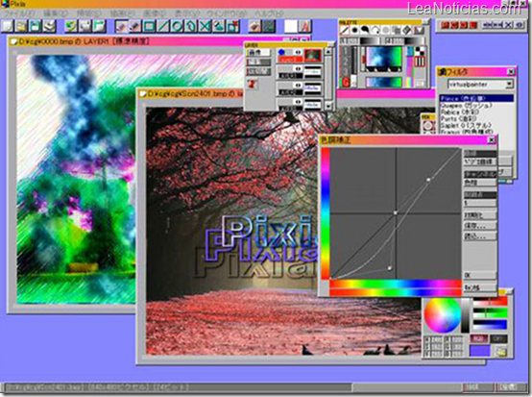Click the red-outlined vertical bars icon in Palette
Image resolution: width=532 pixels, height=397 pixels.
pos(420,62)
